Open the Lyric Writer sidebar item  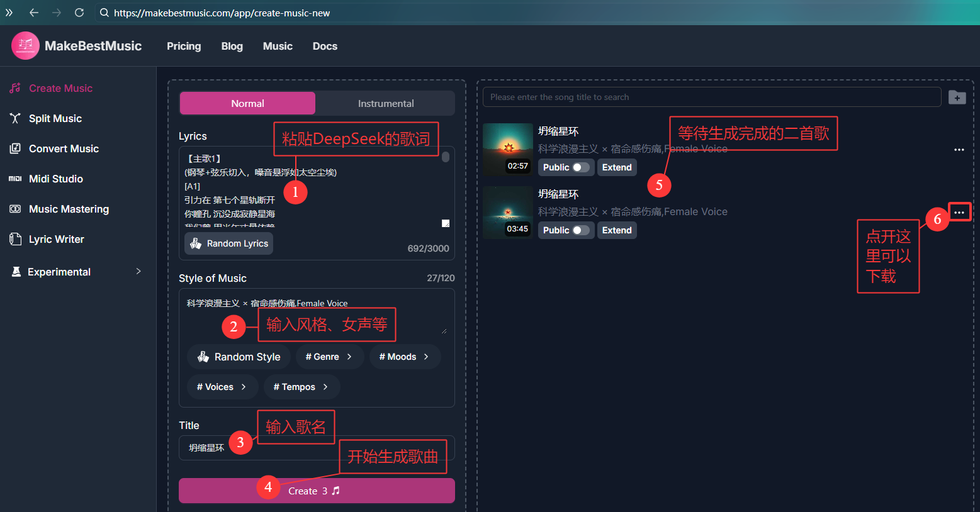56,239
